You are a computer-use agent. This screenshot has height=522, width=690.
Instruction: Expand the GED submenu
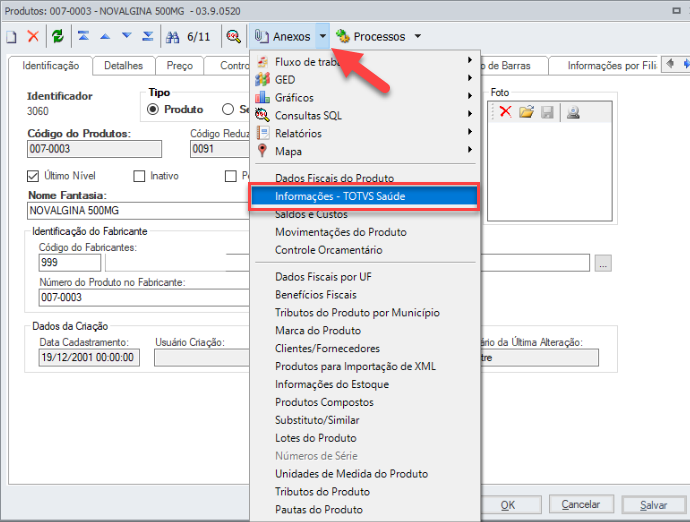click(365, 80)
